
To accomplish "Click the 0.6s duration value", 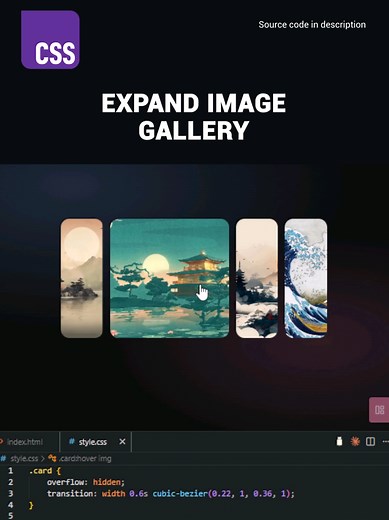I will (138, 493).
